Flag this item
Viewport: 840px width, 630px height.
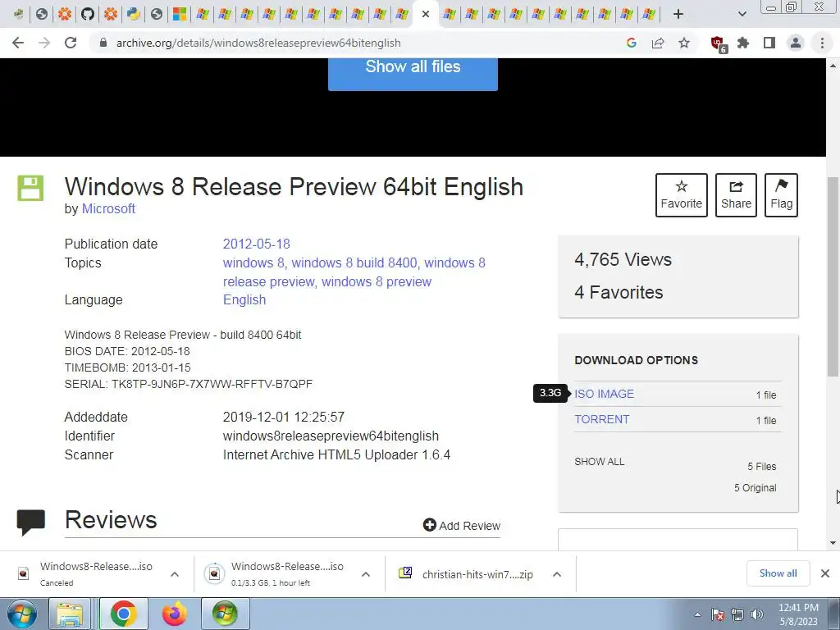click(781, 195)
